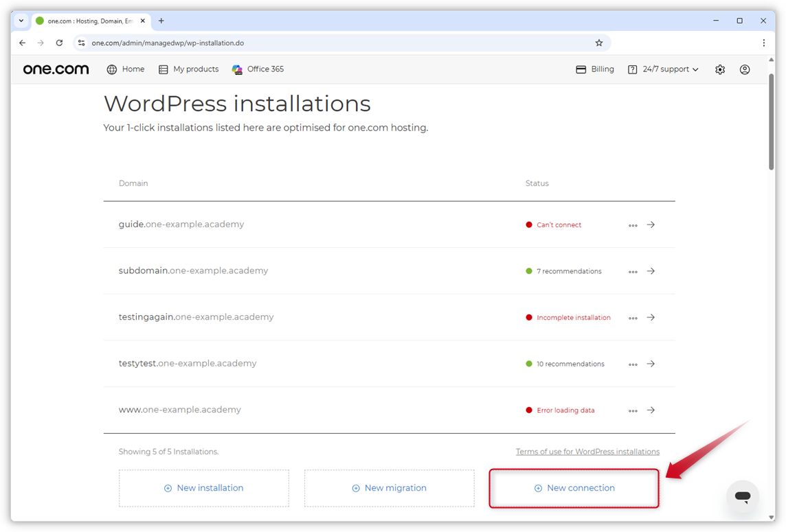
Task: Start a New installation
Action: [204, 489]
